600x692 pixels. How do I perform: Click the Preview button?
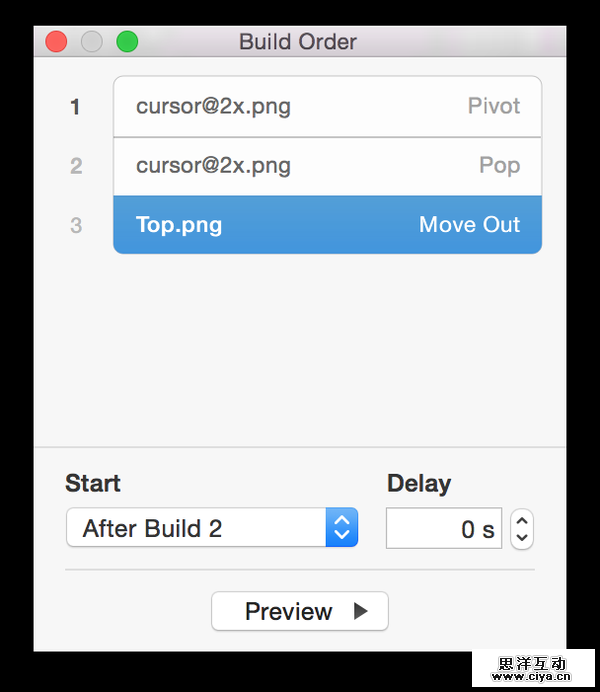299,611
